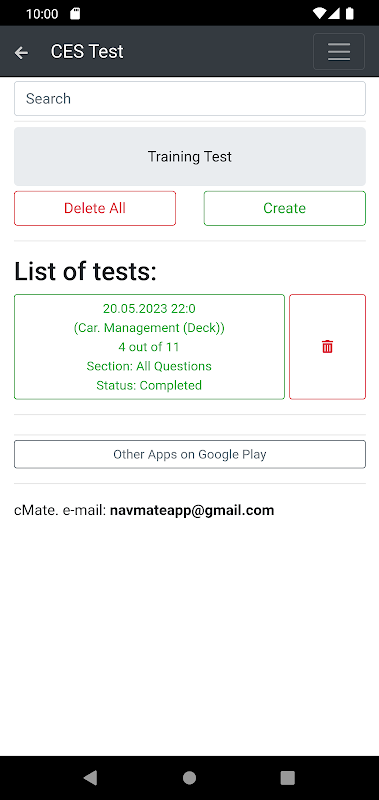Tap the back arrow beside CES Test
The width and height of the screenshot is (379, 800).
tap(21, 52)
